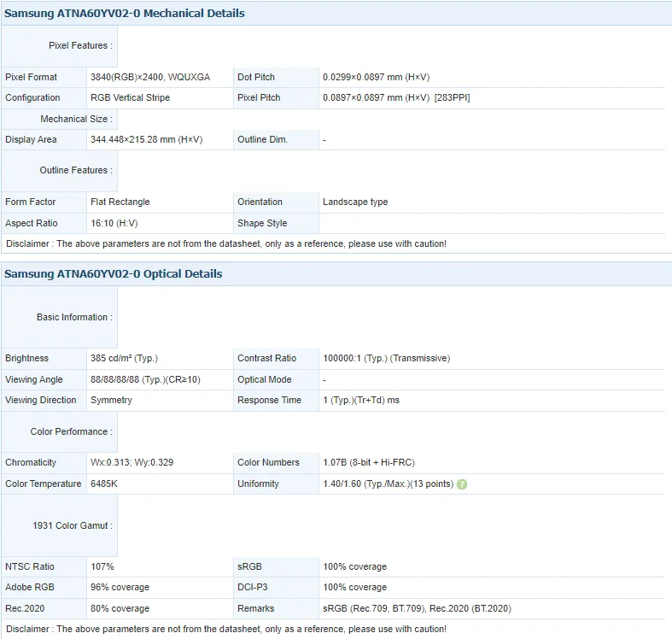Click the 1931 Color Gamut section label

[73, 525]
